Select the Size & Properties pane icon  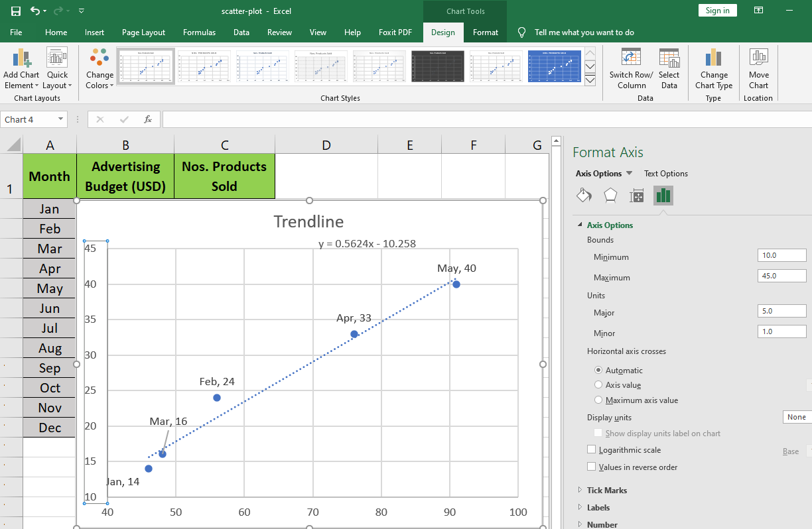point(637,196)
